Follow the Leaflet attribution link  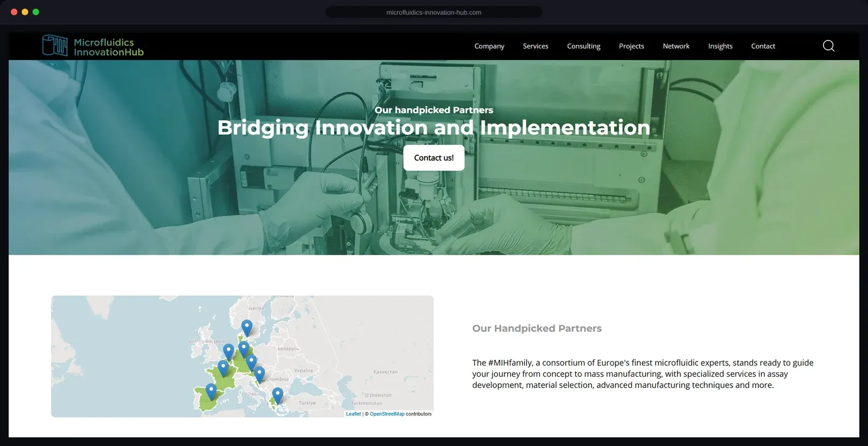pos(353,414)
